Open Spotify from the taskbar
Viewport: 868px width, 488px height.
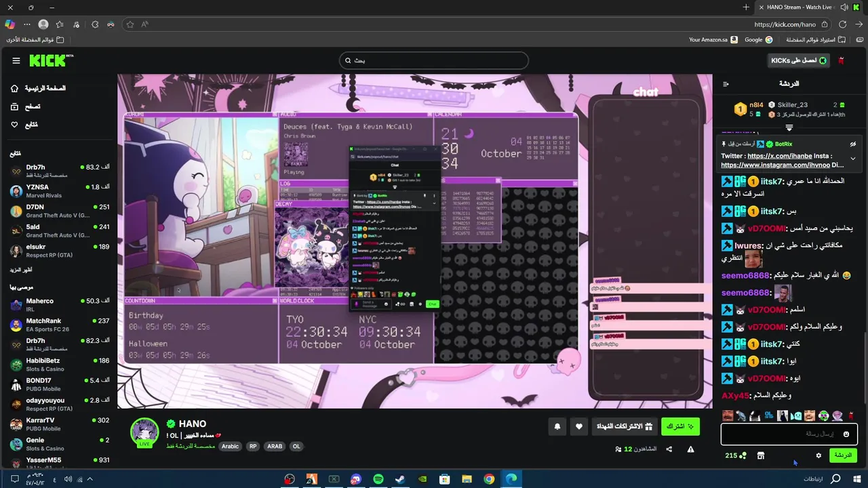[378, 479]
